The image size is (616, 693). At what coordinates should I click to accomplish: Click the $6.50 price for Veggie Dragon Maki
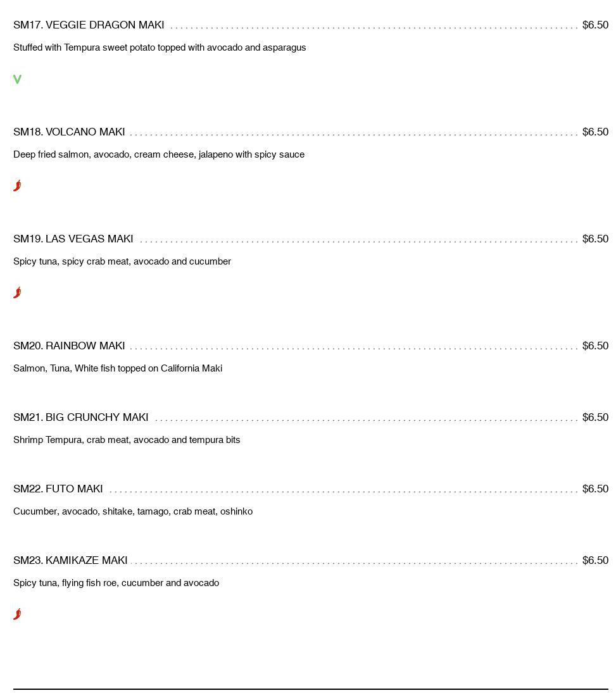pos(595,25)
